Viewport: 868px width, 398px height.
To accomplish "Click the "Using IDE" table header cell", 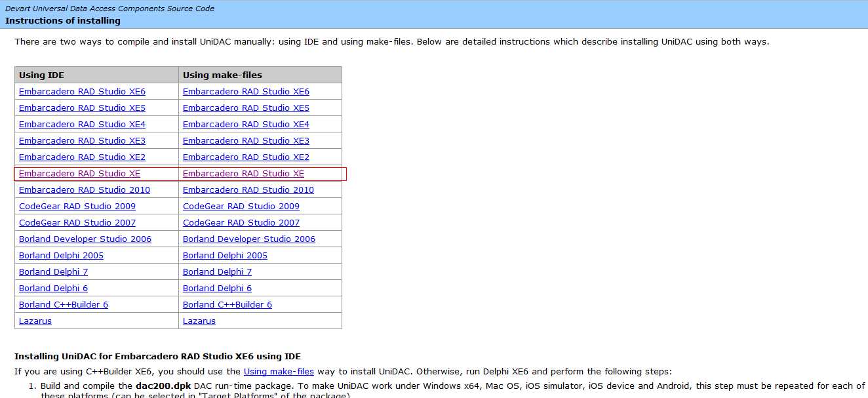I will (96, 75).
